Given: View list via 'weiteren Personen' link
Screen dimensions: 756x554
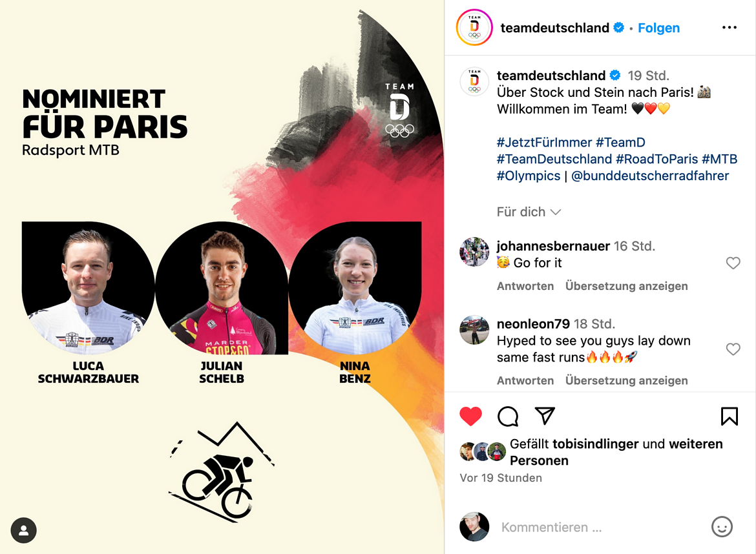Looking at the screenshot, I should tap(616, 452).
